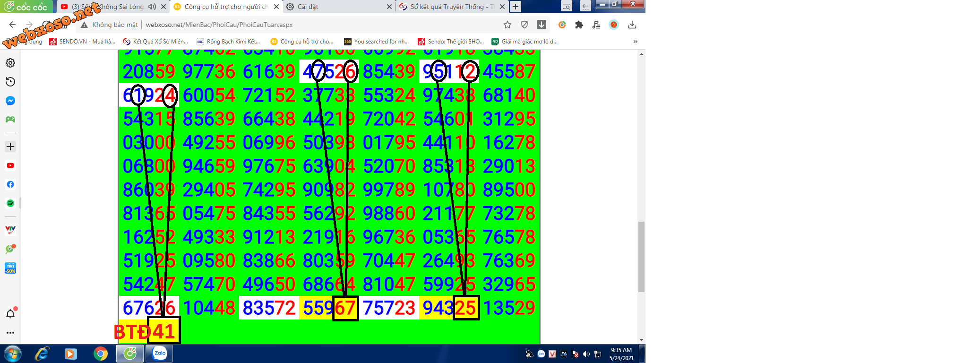The image size is (980, 363).
Task: Click the download media arrow in address bar
Action: [542, 25]
